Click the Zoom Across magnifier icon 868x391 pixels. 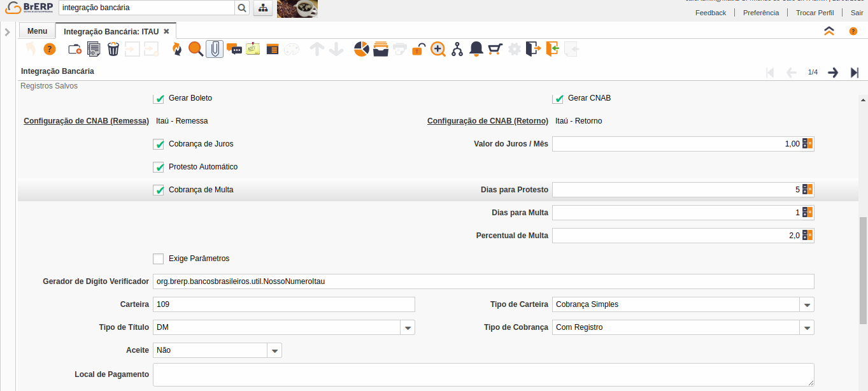(x=438, y=49)
